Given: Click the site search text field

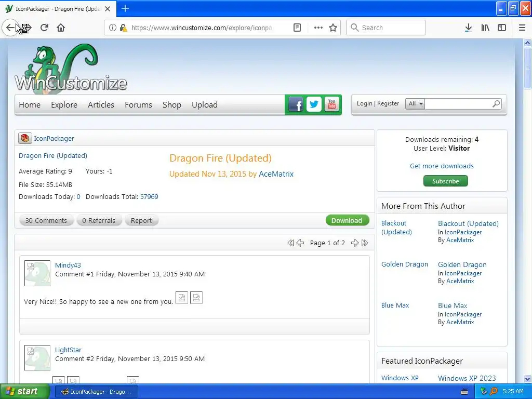Looking at the screenshot, I should click(x=457, y=104).
